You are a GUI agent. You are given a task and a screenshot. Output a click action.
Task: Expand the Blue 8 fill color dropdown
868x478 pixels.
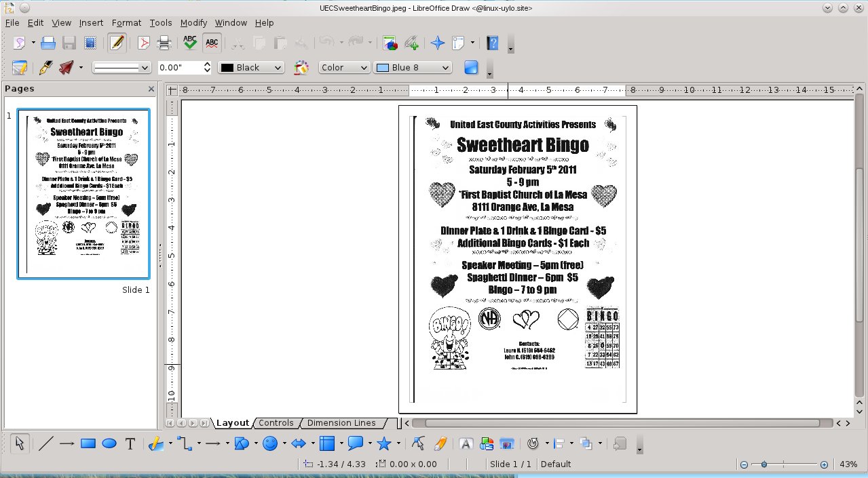(x=413, y=68)
